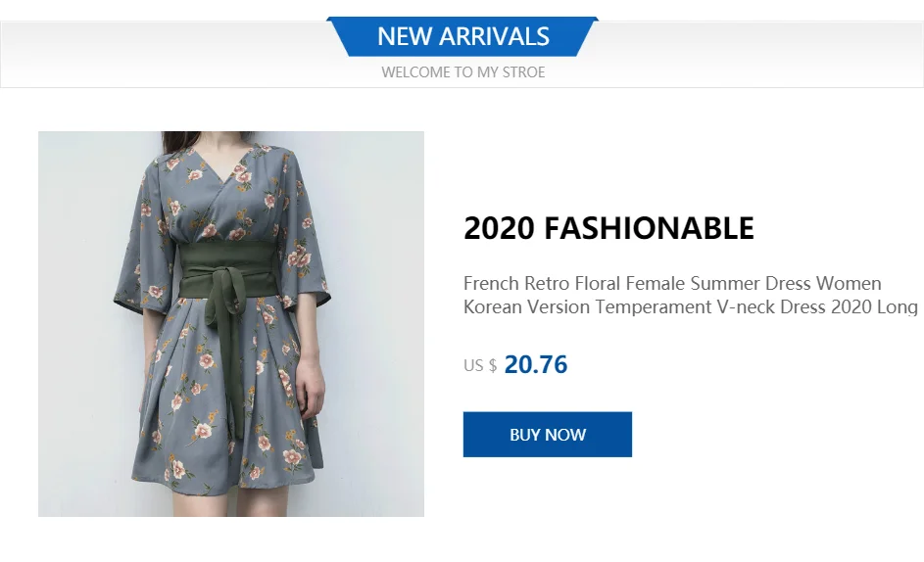
Task: Click the wide left sleeve in photo
Action: tap(137, 264)
